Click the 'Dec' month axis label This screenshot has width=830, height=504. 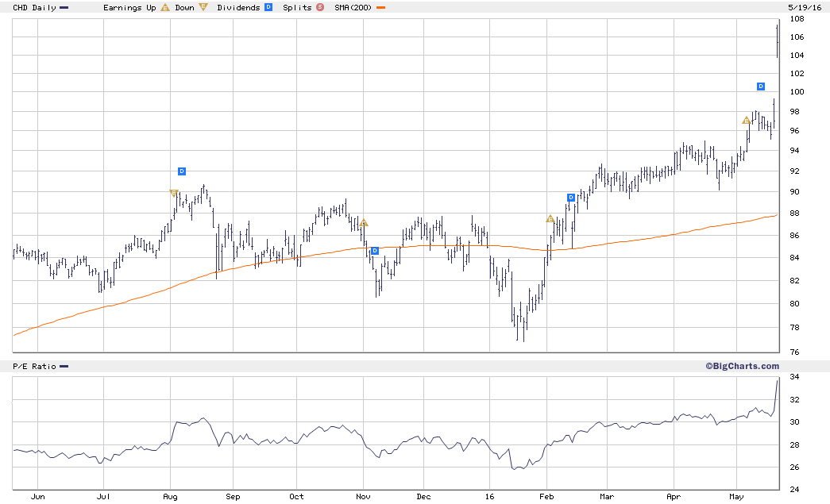(x=423, y=497)
